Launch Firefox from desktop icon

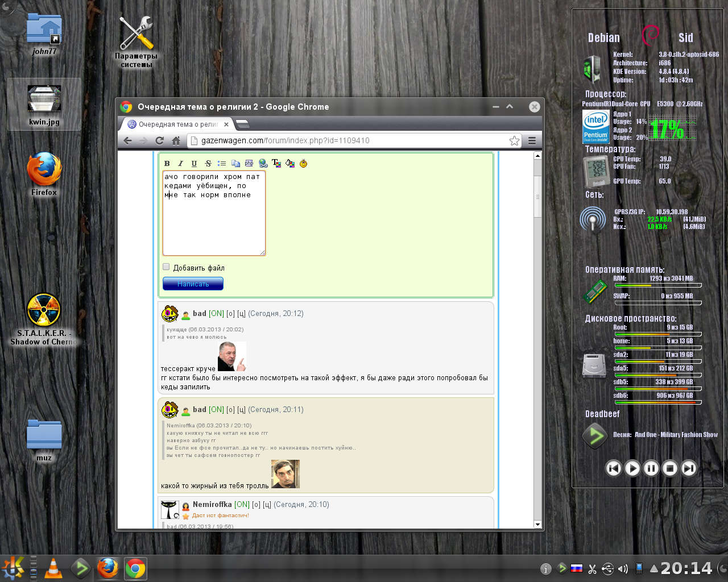(x=44, y=173)
